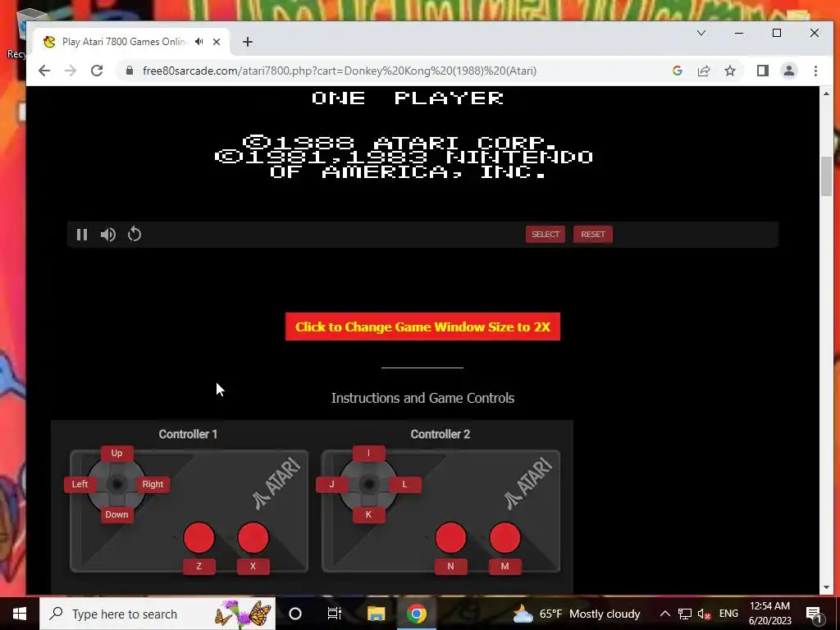Viewport: 840px width, 630px height.
Task: Click the Up key on Controller 1
Action: (116, 453)
